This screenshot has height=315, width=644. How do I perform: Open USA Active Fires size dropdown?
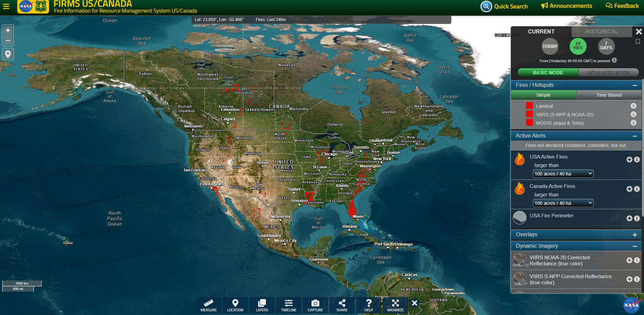point(563,174)
